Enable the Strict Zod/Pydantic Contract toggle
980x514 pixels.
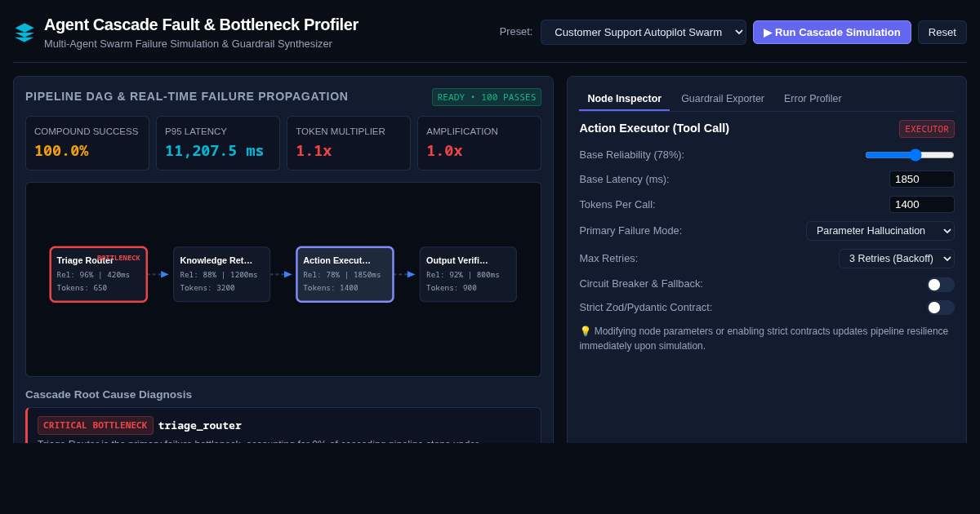(x=941, y=308)
